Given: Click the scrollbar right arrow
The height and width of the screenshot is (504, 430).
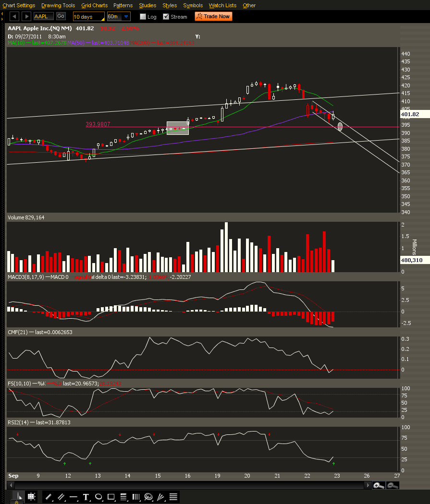Looking at the screenshot, I should click(x=368, y=485).
